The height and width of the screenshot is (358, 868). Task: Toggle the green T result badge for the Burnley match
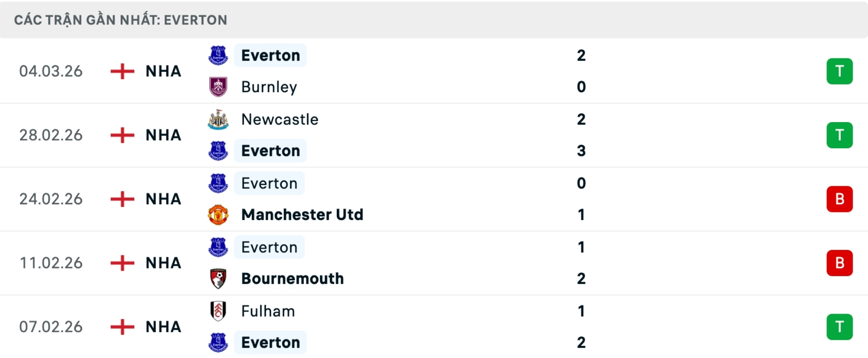click(x=840, y=71)
